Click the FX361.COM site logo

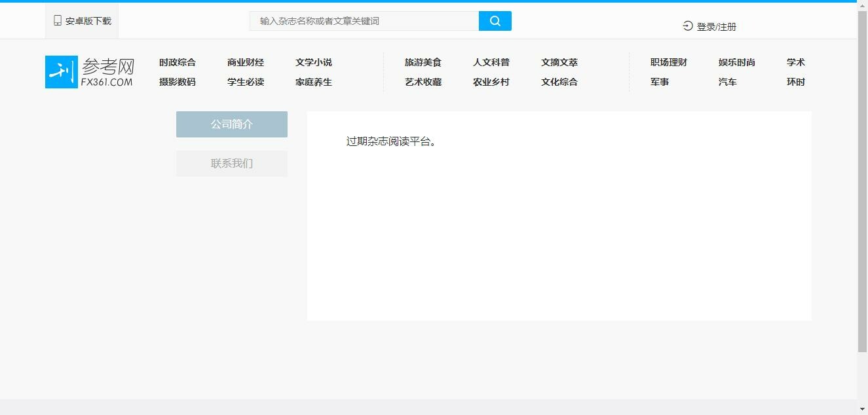coord(90,72)
